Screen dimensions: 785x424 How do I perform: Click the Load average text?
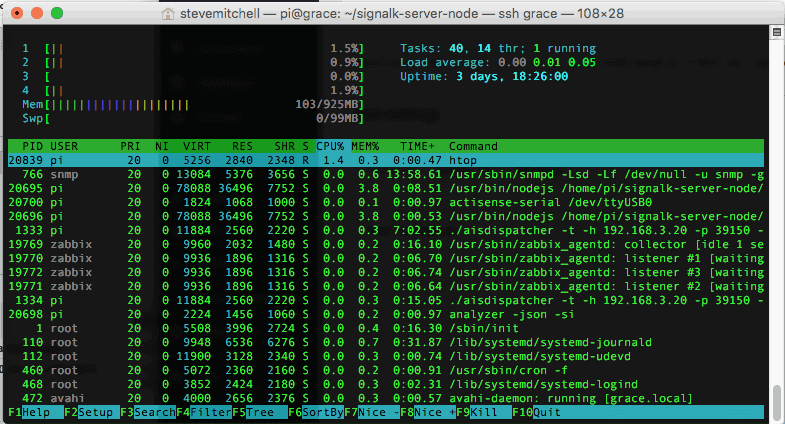(498, 63)
